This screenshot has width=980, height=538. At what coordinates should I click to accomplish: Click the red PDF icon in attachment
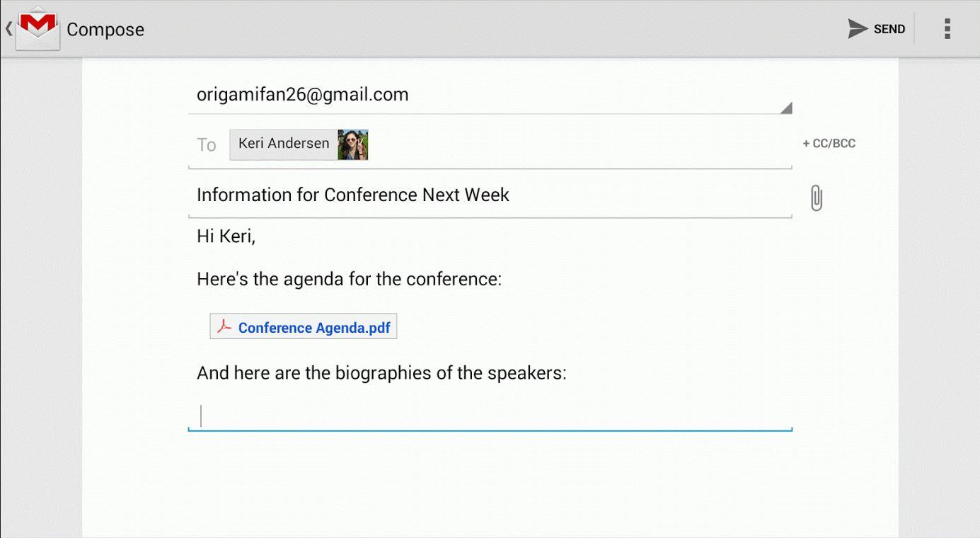(x=224, y=326)
